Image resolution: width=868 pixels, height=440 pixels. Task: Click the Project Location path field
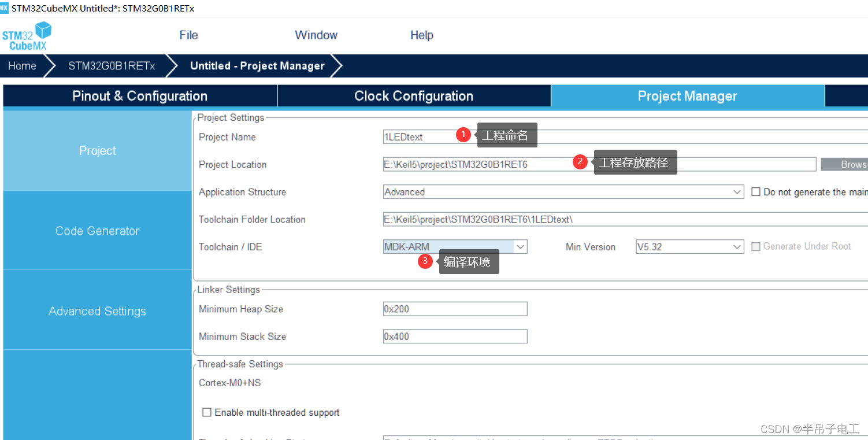coord(599,164)
